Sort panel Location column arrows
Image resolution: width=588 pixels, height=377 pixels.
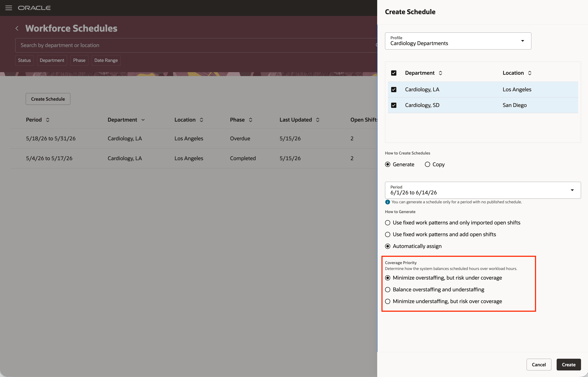click(x=530, y=73)
